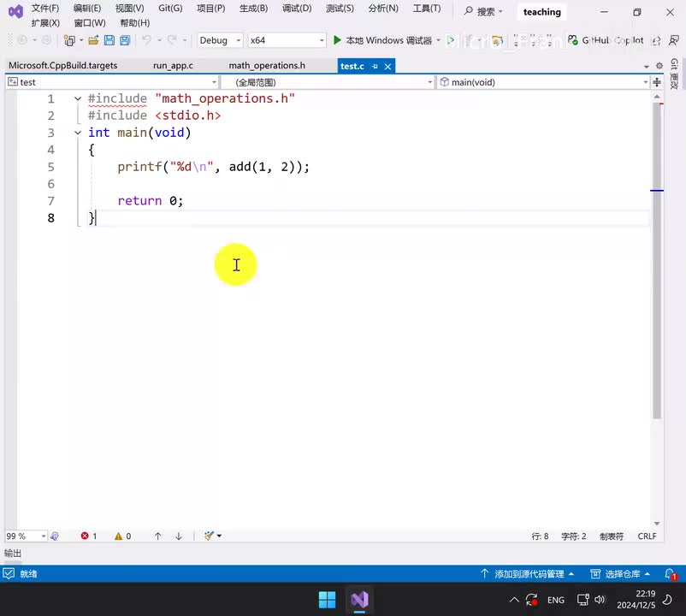Click the Visual Studio logo icon
This screenshot has height=616, width=686.
pyautogui.click(x=15, y=12)
